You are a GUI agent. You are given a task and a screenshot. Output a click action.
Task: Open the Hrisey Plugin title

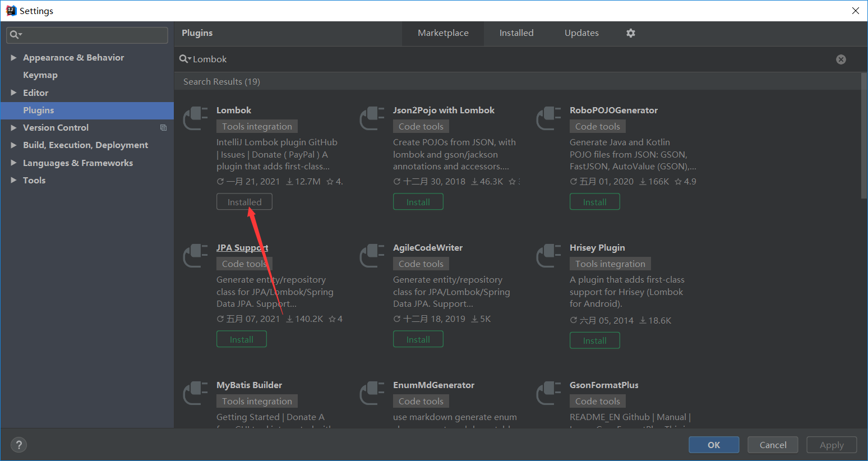[597, 248]
